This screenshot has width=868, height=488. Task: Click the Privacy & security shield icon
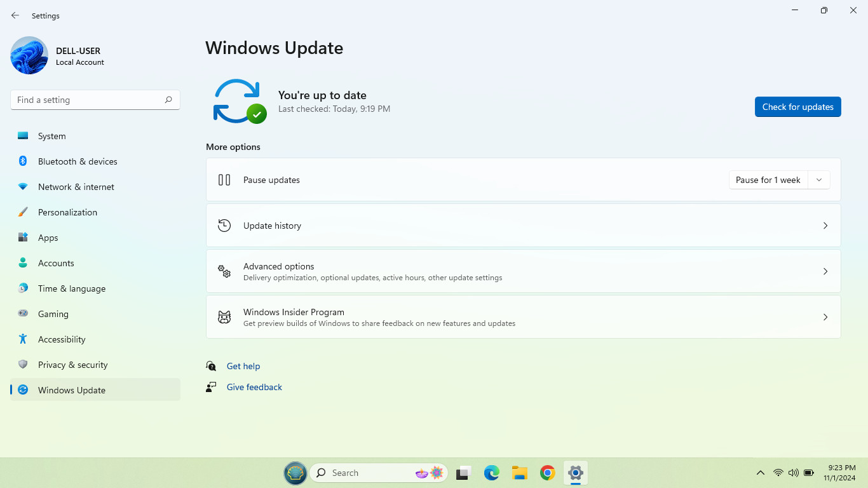coord(23,365)
